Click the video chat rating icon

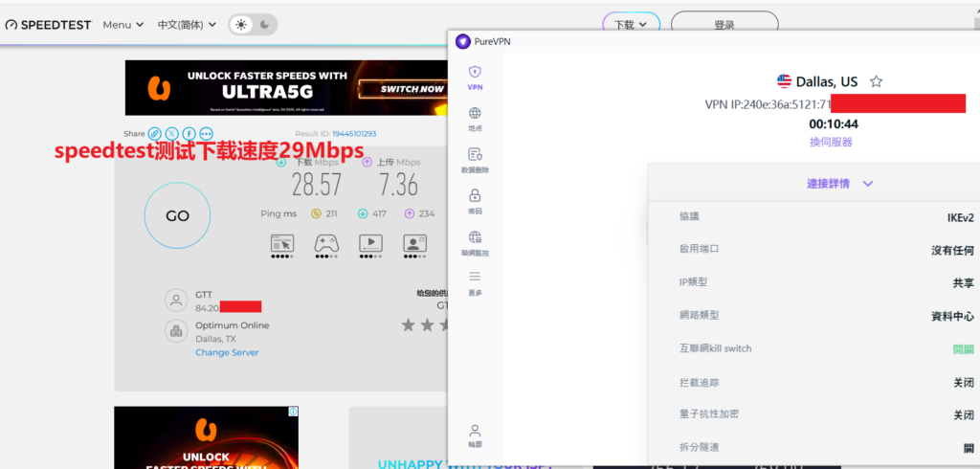point(414,244)
